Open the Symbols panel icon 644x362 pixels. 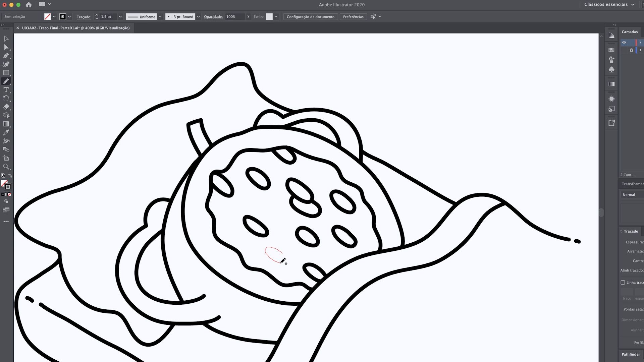pyautogui.click(x=611, y=70)
